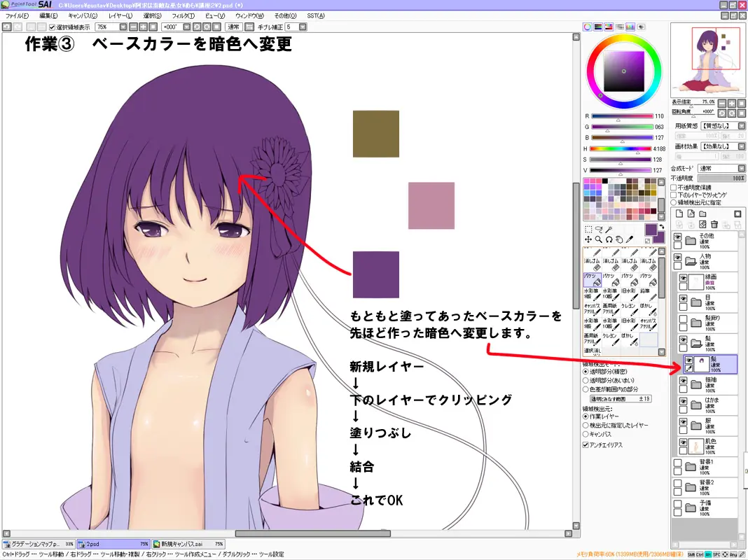Toggle the RGB slider panel
This screenshot has height=560, width=748.
click(x=598, y=27)
